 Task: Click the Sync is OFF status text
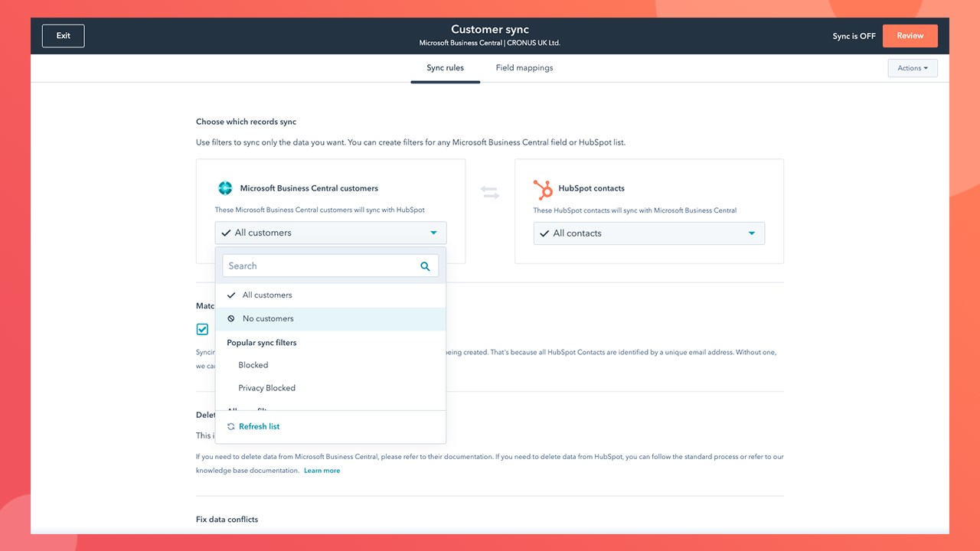(x=854, y=36)
